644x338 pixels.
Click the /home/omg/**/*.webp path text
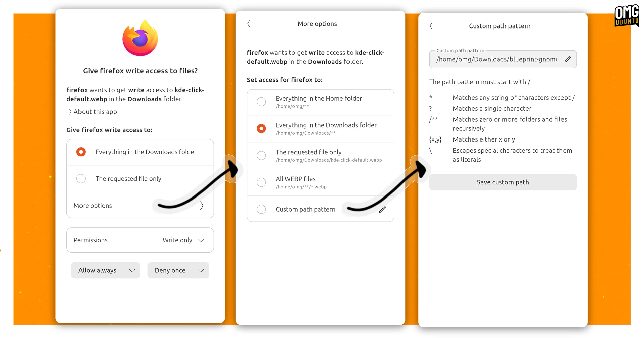coord(301,187)
